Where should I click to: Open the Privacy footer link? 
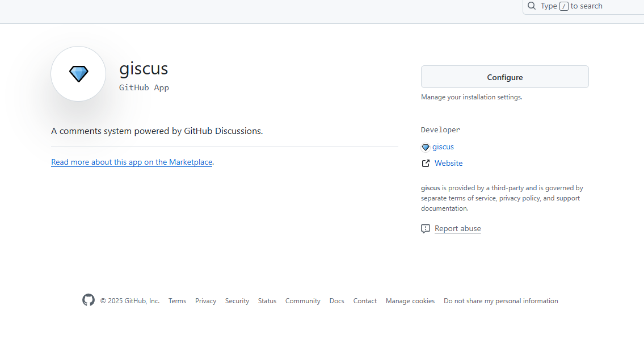(205, 301)
